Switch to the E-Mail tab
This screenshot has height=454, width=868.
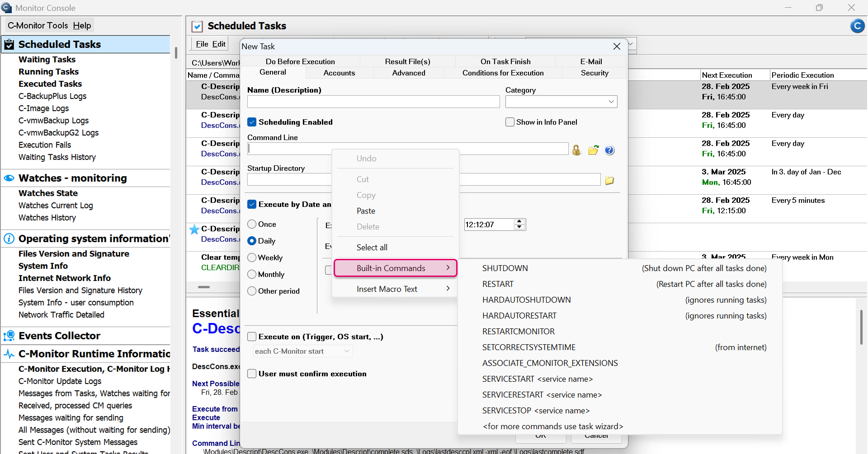click(x=591, y=61)
